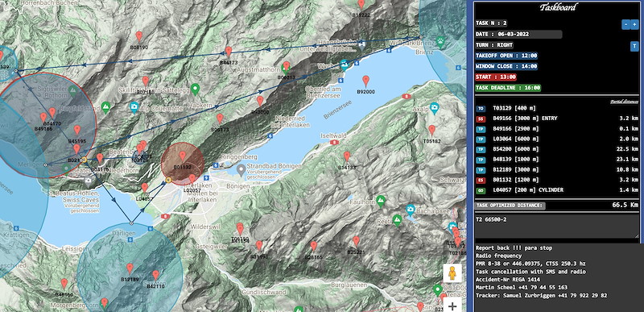Select the SS B49166 ENTRY task row
Image resolution: width=644 pixels, height=312 pixels.
557,119
